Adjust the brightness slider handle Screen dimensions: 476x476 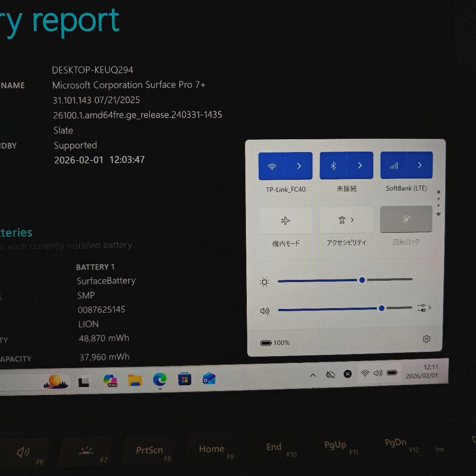[362, 280]
